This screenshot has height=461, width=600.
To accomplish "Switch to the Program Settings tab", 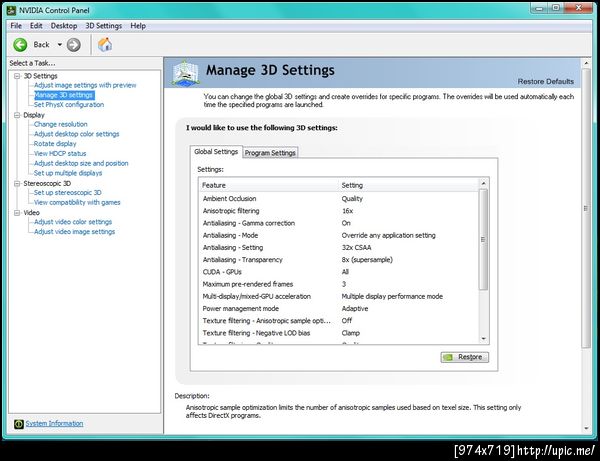I will pyautogui.click(x=270, y=153).
